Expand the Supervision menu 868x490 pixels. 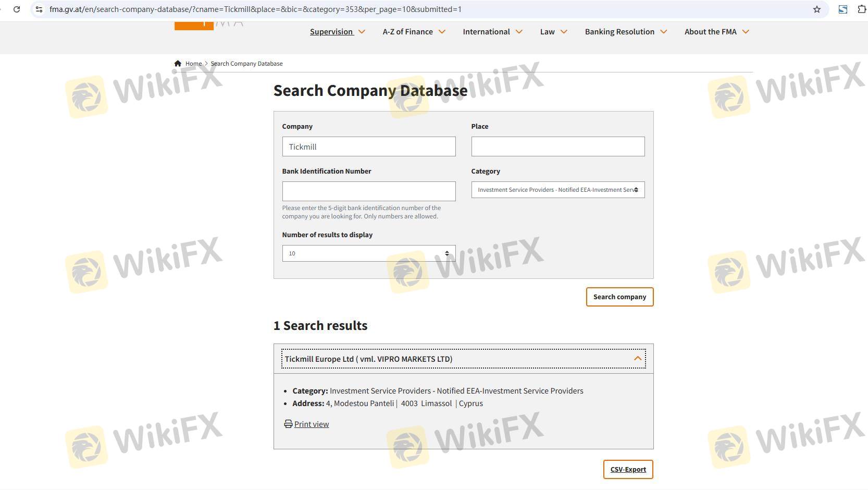coord(337,32)
